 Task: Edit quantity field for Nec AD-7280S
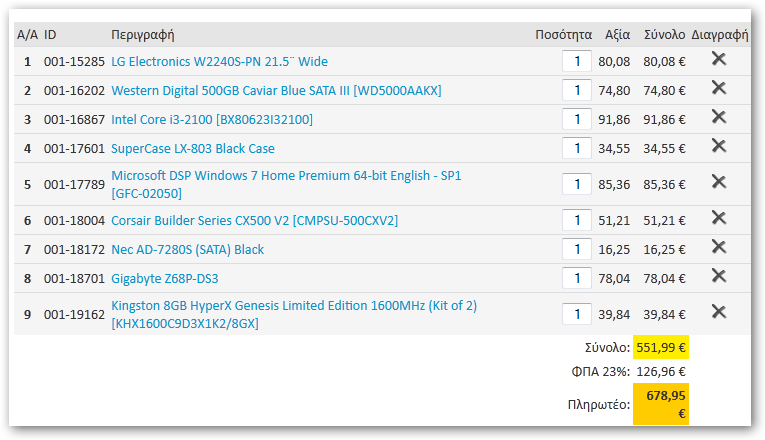[577, 249]
